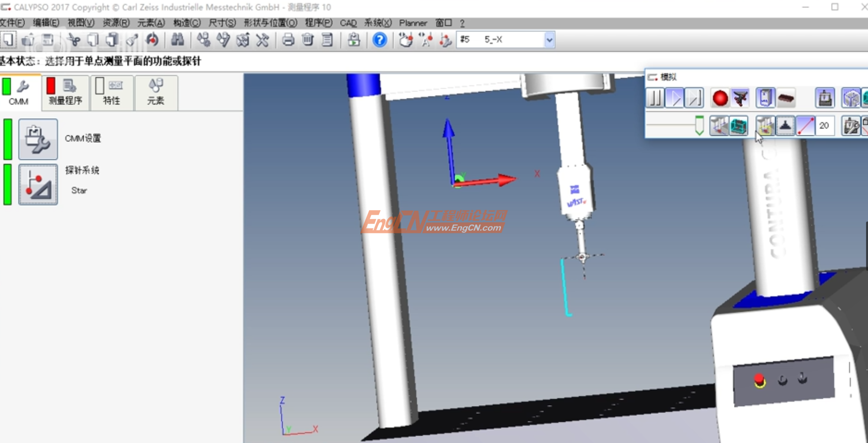The image size is (868, 443).
Task: Open the CAD menu
Action: pos(348,23)
